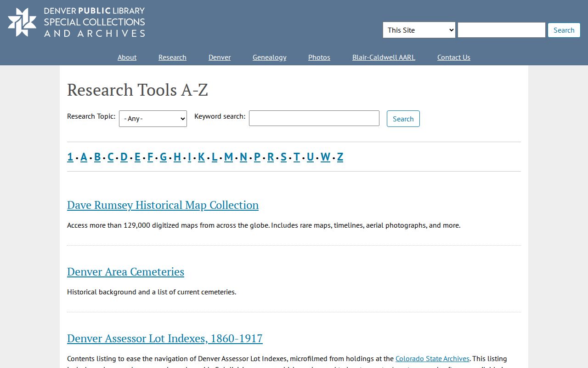Click the 'Research Tools A-Z' heading text

(x=137, y=90)
